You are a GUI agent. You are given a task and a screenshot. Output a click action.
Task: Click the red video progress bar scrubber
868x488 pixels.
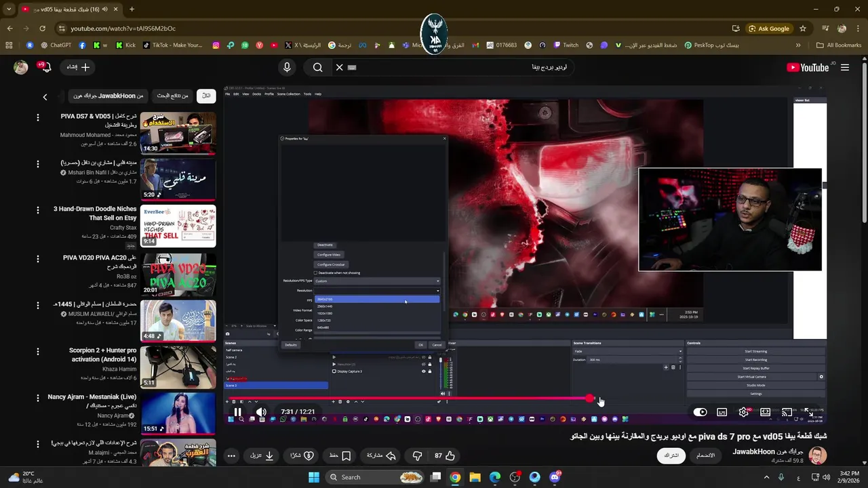click(590, 399)
